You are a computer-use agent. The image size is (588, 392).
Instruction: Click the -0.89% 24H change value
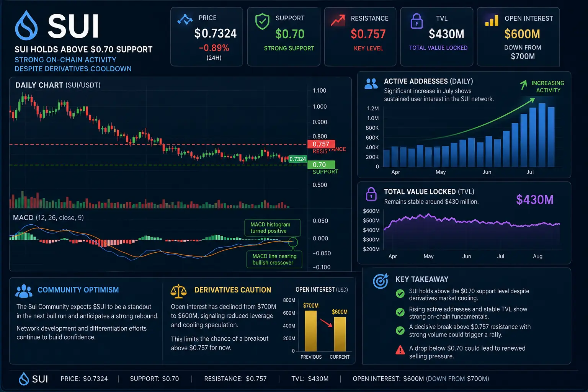click(214, 48)
